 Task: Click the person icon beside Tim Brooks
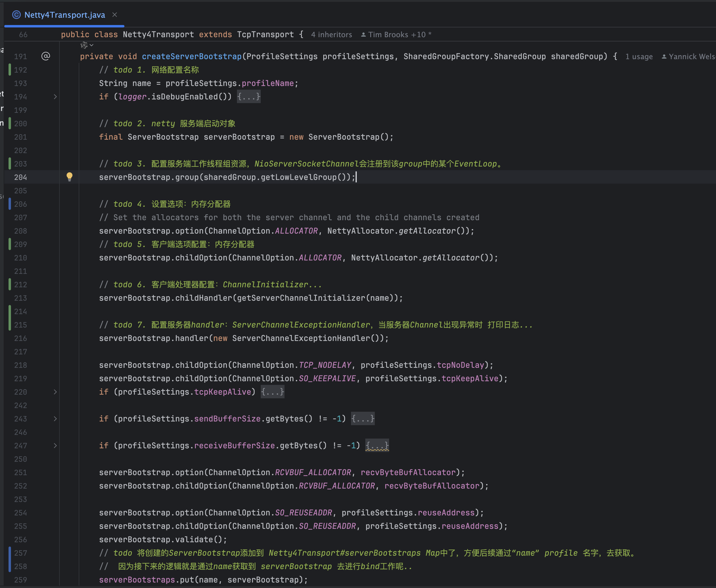363,34
